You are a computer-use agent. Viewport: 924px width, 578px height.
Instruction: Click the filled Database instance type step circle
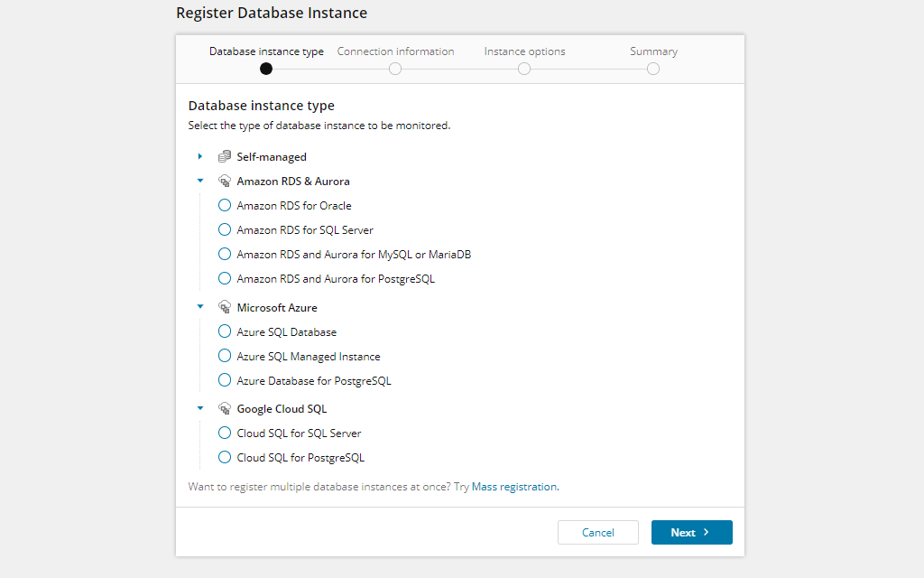tap(265, 68)
